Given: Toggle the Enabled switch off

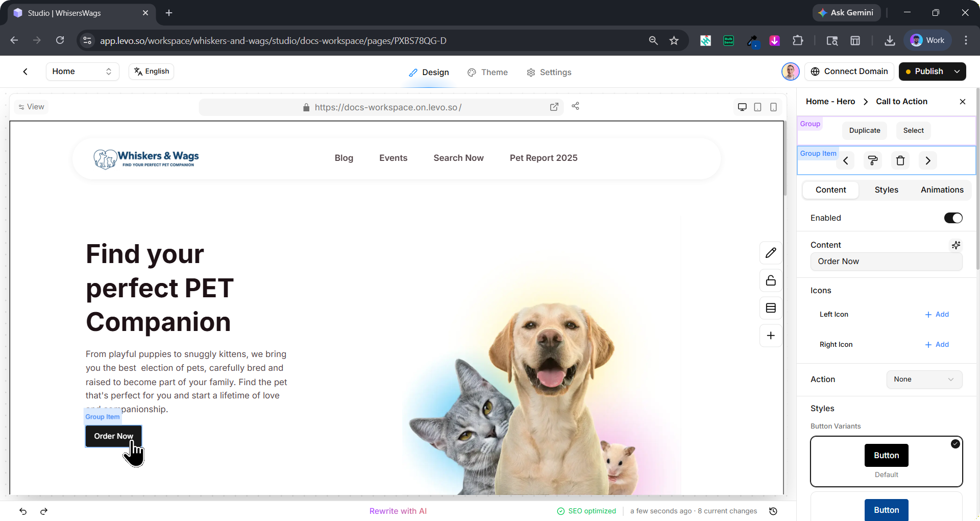Looking at the screenshot, I should [x=953, y=218].
